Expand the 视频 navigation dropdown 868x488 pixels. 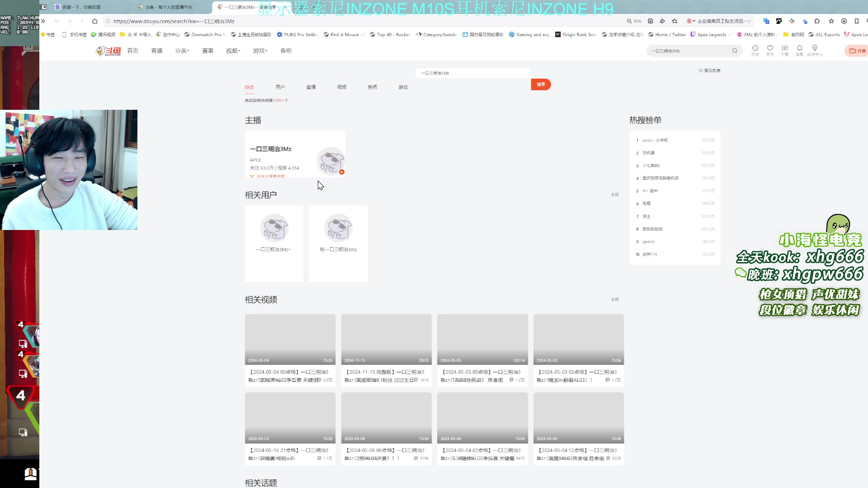233,51
